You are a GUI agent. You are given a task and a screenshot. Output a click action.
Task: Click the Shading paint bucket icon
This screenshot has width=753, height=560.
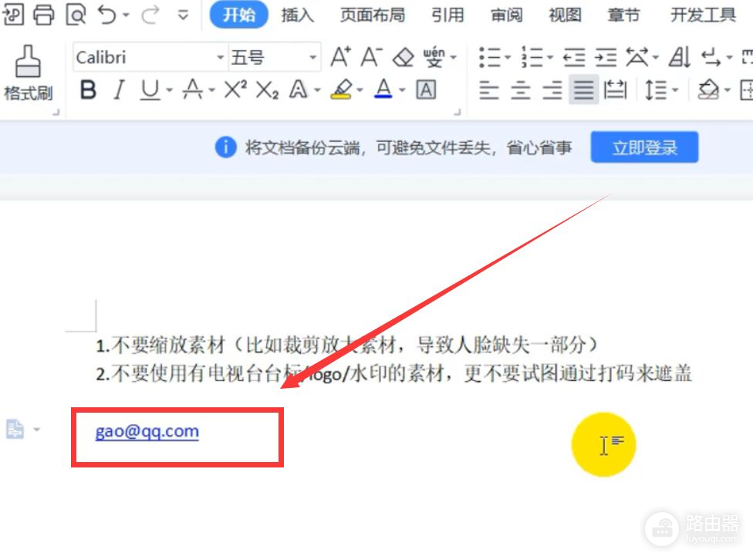click(x=708, y=89)
